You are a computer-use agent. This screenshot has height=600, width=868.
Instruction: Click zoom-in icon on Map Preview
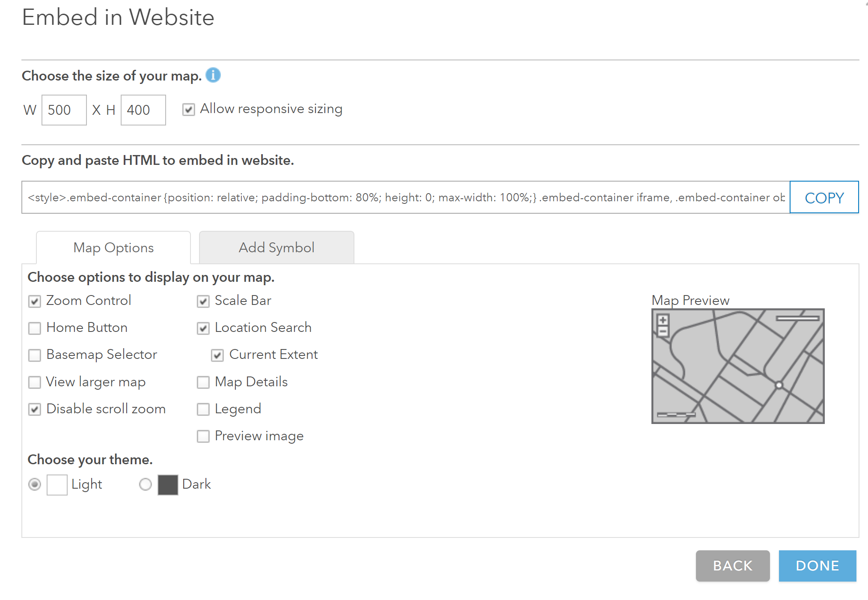tap(663, 320)
